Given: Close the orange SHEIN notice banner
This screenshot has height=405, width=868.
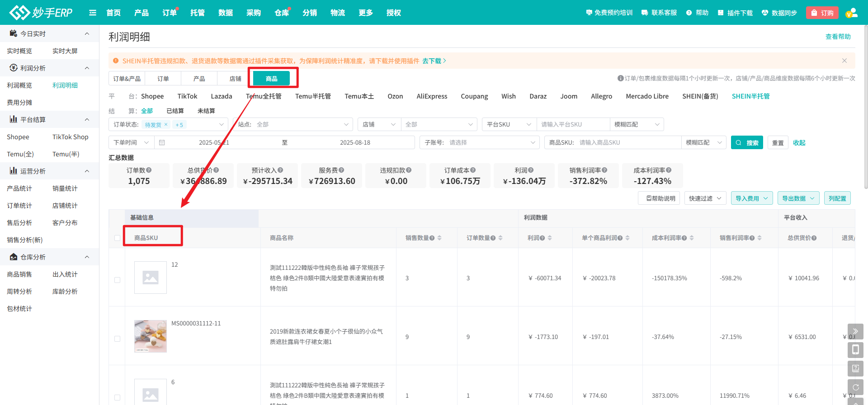Looking at the screenshot, I should click(x=844, y=61).
